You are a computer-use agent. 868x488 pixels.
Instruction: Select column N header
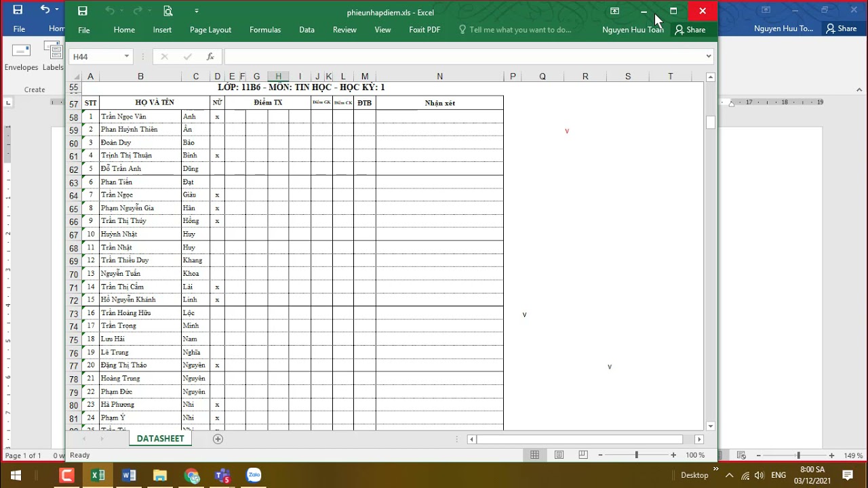click(x=439, y=77)
